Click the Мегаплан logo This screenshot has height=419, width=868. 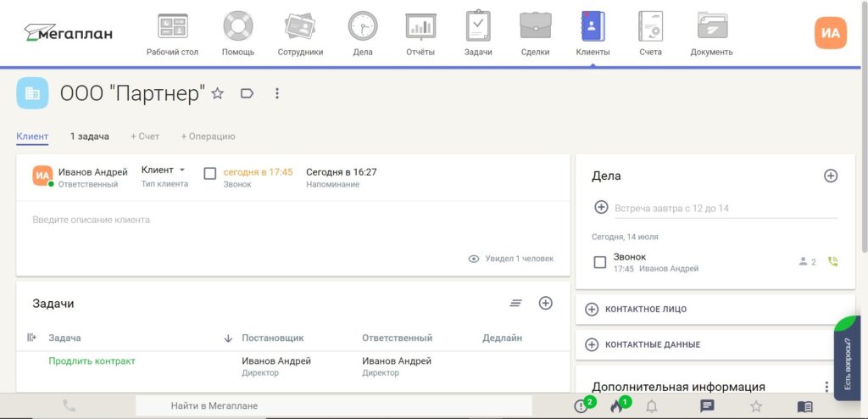(68, 33)
